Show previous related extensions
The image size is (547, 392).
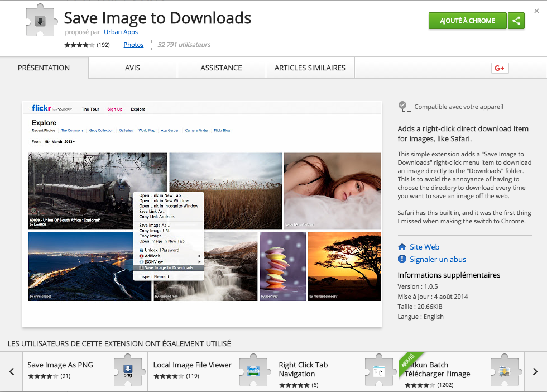[12, 371]
